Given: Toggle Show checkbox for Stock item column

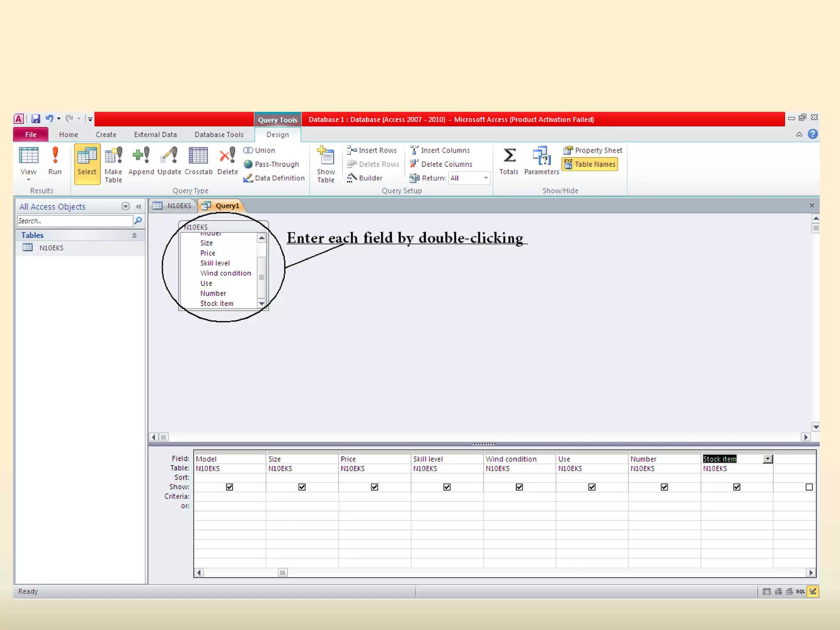Looking at the screenshot, I should tap(737, 487).
